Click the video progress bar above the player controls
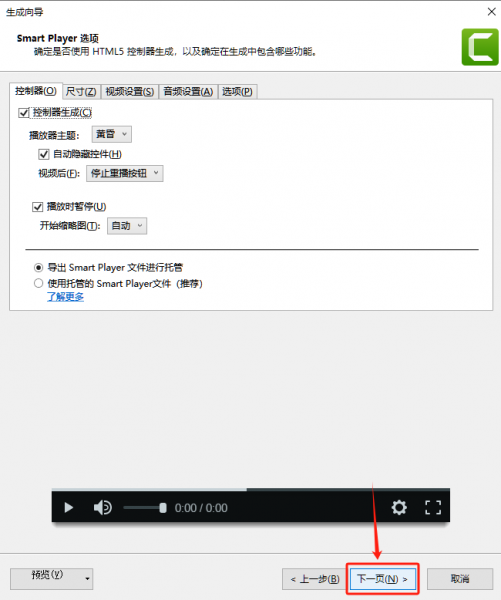 tap(251, 489)
